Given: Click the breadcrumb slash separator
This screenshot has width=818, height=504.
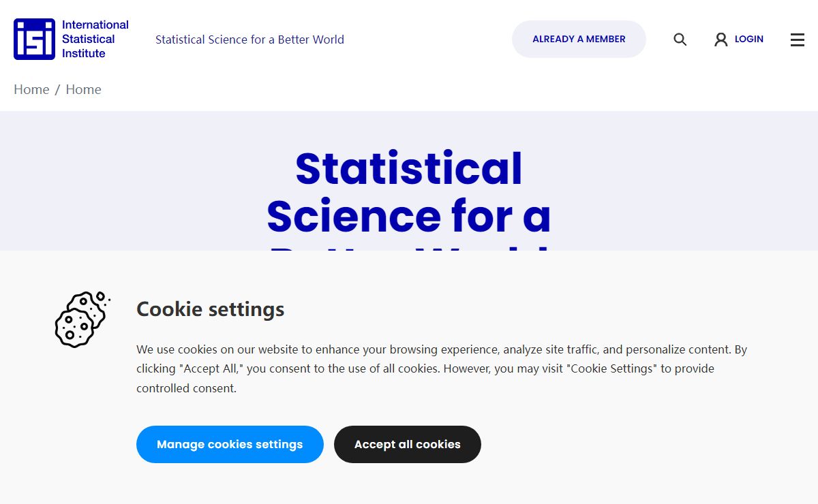Looking at the screenshot, I should (x=57, y=89).
